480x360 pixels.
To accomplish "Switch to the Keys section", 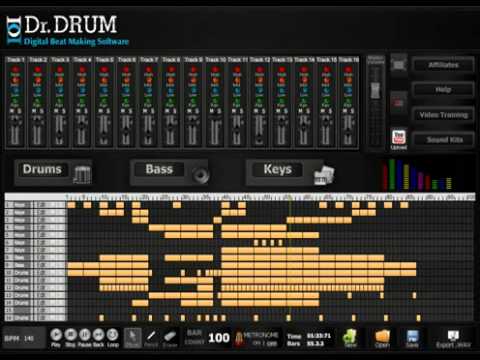I will pos(278,169).
